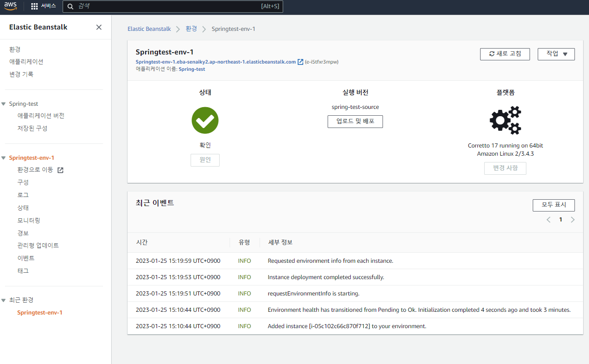Open Springtest-env-1 elasticbeanstalk.com URL link
589x364 pixels.
pos(216,62)
